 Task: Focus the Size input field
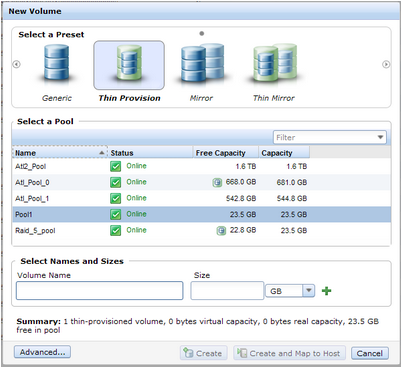227,291
